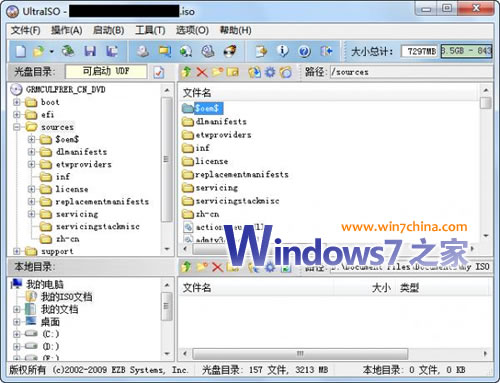
Task: Click the settings gear icon beside the path
Action: [270, 72]
